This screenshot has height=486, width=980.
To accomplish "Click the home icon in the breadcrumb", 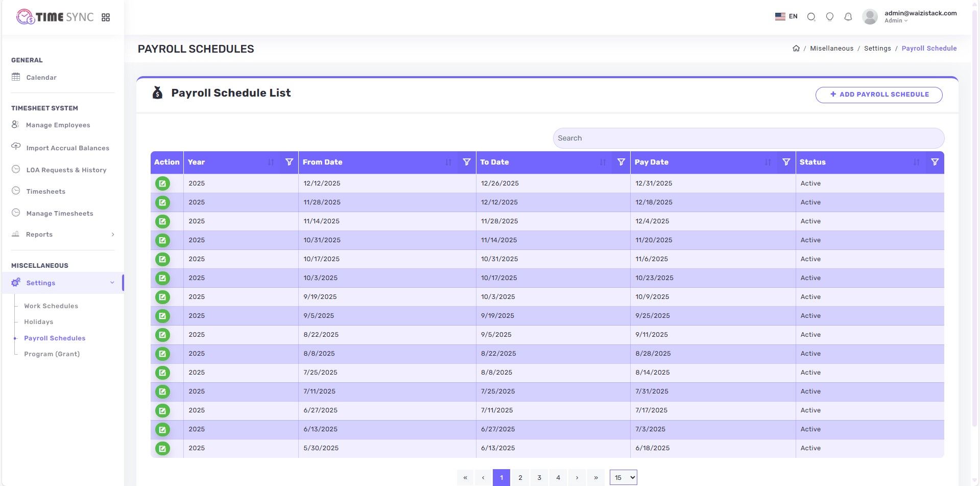I will tap(796, 49).
